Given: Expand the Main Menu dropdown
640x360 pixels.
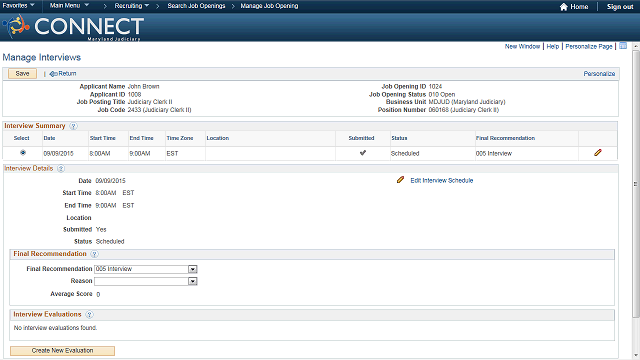Looking at the screenshot, I should point(69,6).
